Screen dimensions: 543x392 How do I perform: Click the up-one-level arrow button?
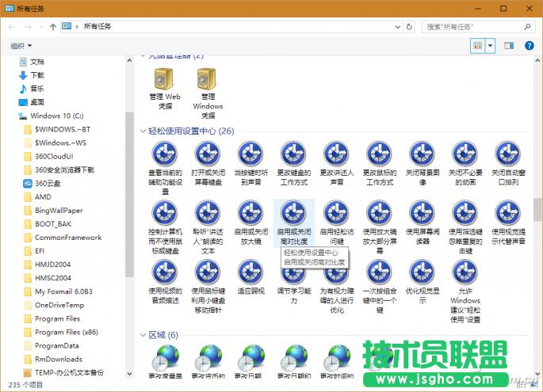(x=52, y=26)
